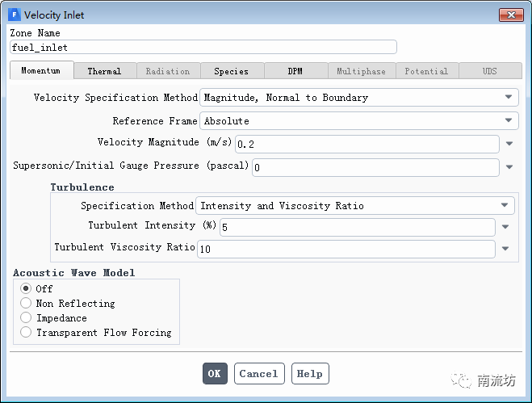
Task: Enable Transparent Flow Forcing option
Action: [x=26, y=332]
